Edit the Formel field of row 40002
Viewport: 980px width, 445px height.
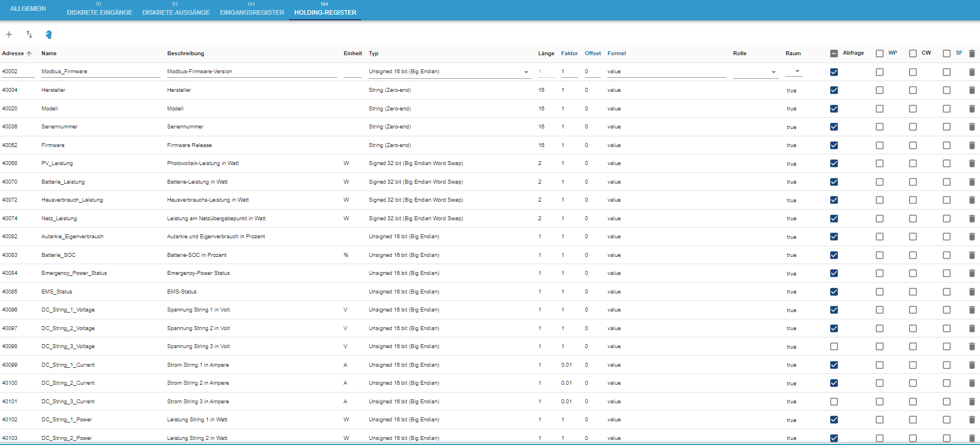click(667, 72)
